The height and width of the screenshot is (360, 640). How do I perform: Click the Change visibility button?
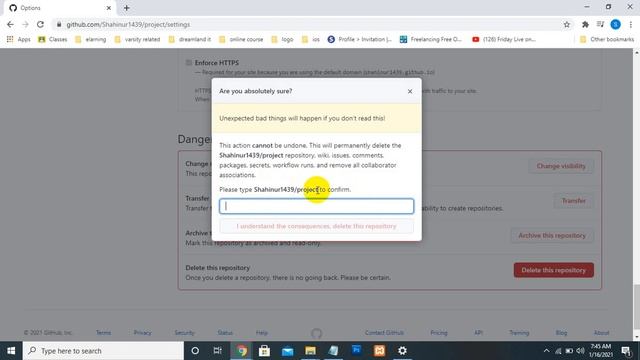coord(561,166)
